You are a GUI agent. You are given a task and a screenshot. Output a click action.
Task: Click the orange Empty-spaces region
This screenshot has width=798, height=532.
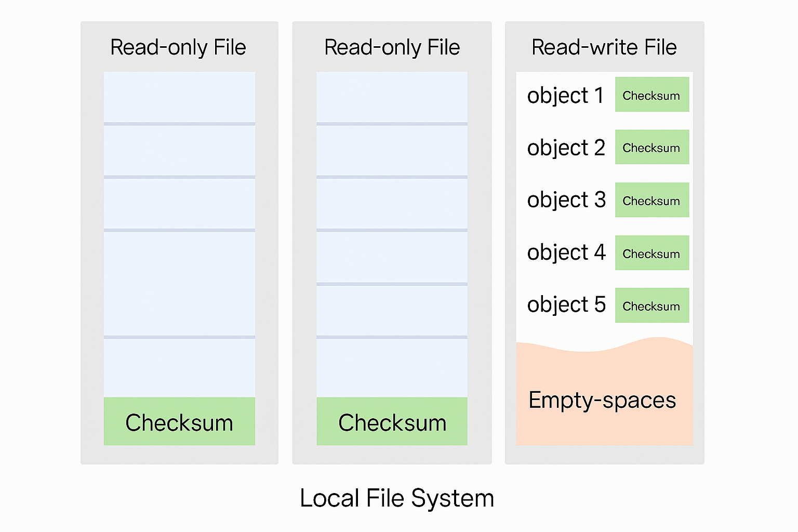click(604, 400)
